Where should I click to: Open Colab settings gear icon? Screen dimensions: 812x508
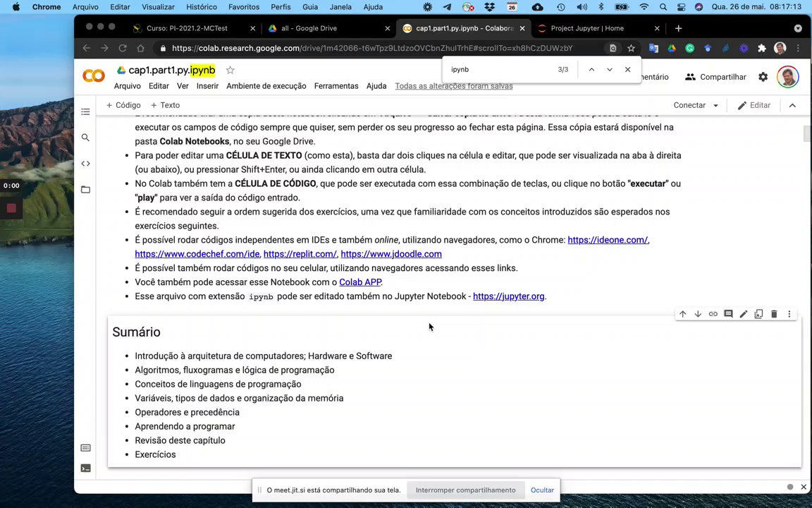(x=763, y=77)
